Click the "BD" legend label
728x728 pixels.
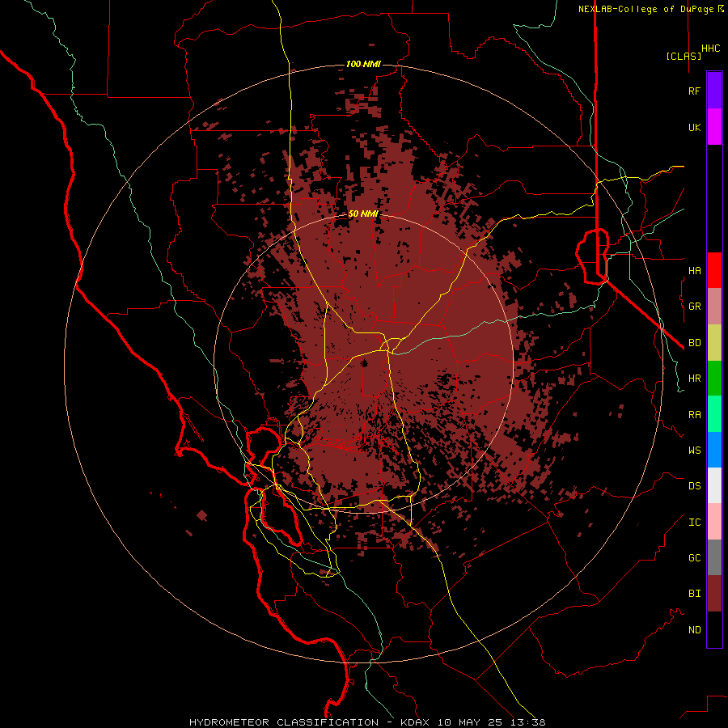[x=694, y=343]
